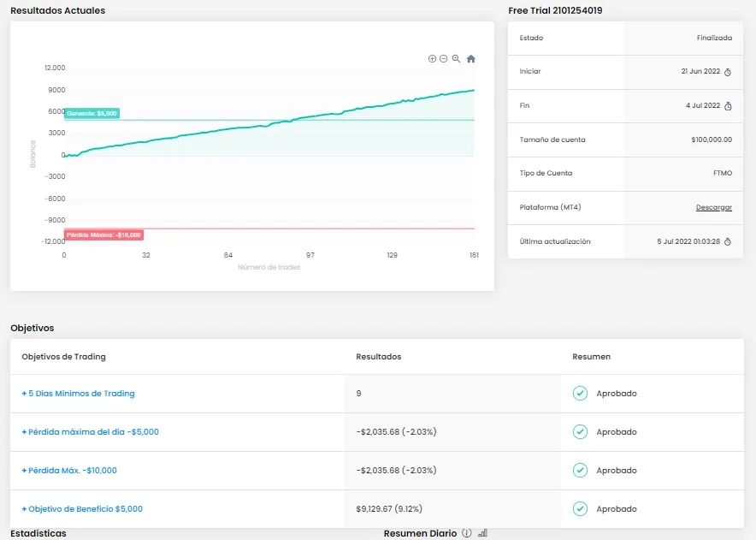
Task: Click the clock icon beside Última actualización
Action: pyautogui.click(x=728, y=241)
